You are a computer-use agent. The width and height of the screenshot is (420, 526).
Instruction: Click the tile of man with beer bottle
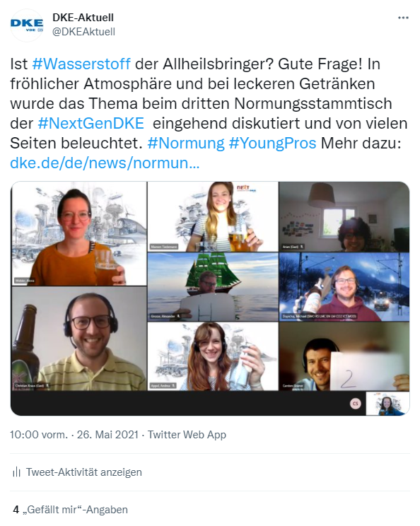(x=79, y=339)
